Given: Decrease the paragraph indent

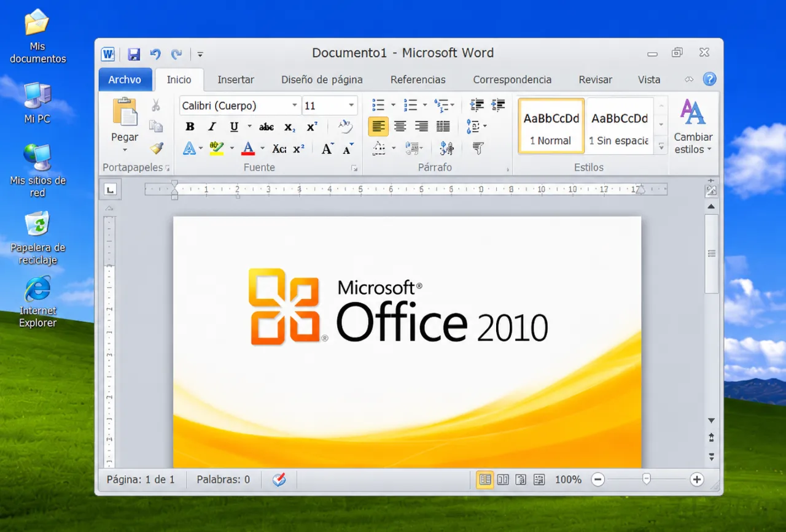Looking at the screenshot, I should [x=477, y=105].
